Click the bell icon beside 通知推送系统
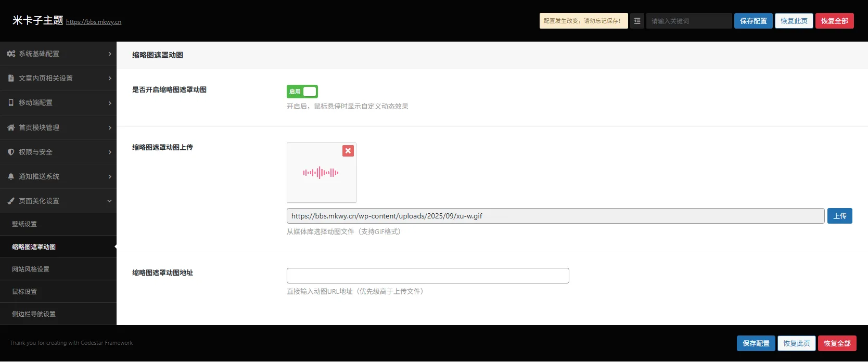Image resolution: width=868 pixels, height=362 pixels. [x=11, y=176]
